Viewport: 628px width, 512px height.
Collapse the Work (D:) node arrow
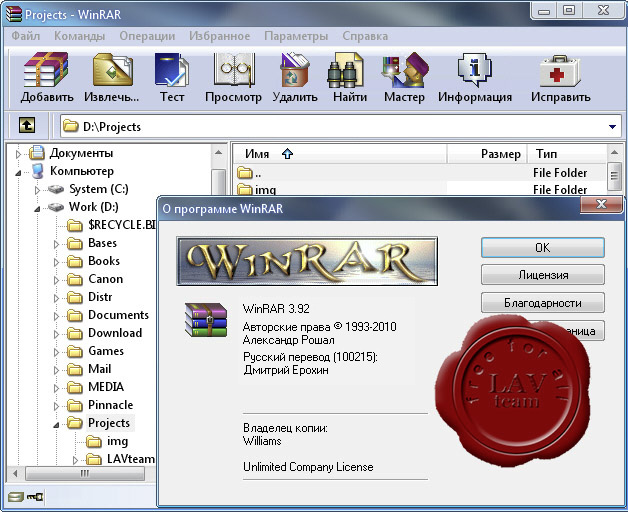37,208
